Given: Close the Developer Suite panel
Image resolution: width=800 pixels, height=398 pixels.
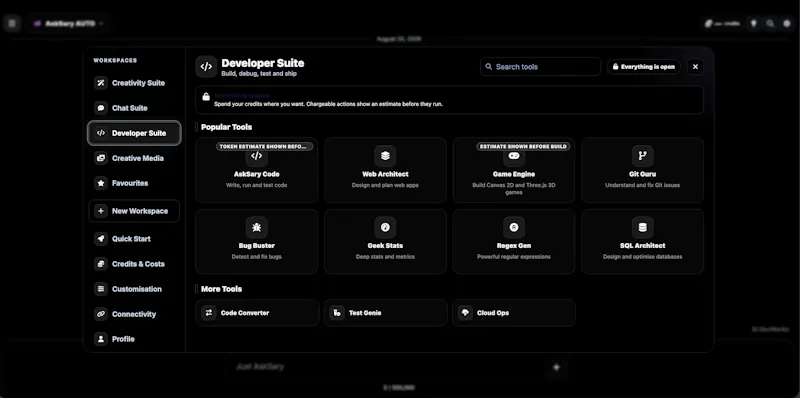Looking at the screenshot, I should [695, 66].
